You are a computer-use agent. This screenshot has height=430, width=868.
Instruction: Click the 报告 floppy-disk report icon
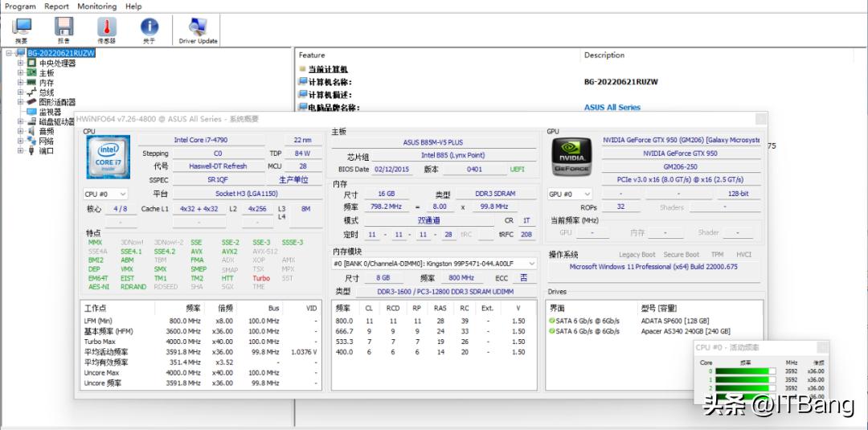[x=63, y=27]
